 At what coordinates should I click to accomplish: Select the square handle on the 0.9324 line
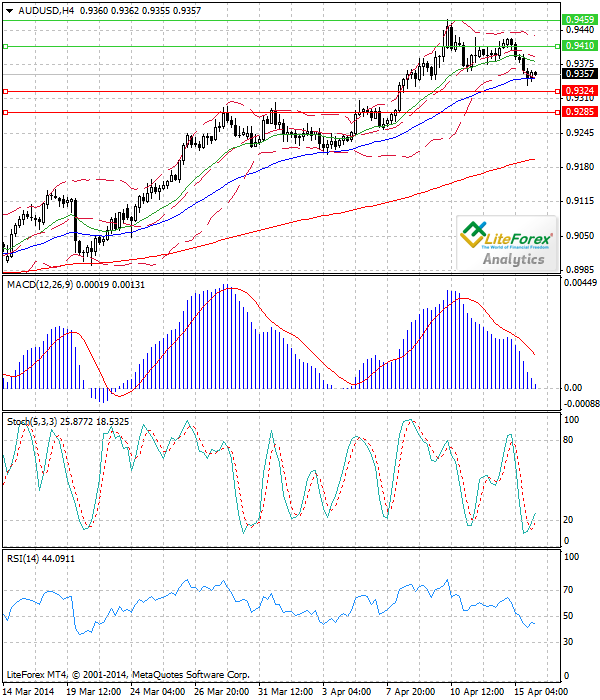(x=6, y=91)
